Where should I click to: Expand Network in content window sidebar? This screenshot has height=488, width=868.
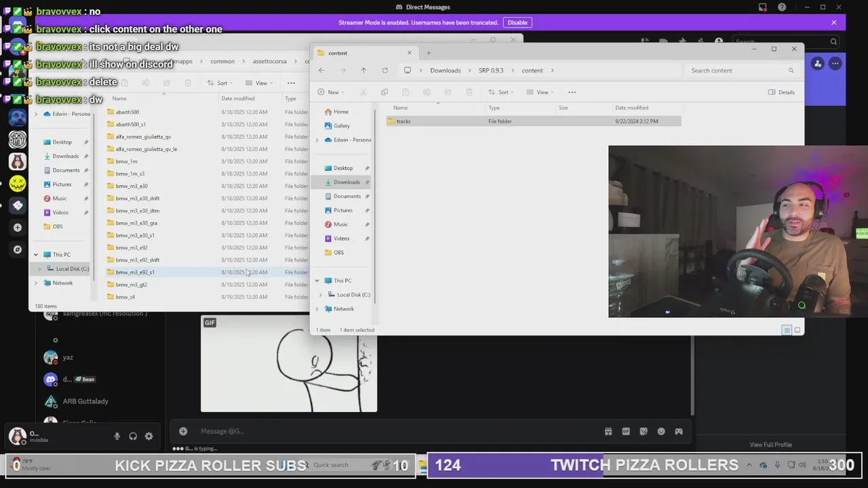[x=317, y=309]
